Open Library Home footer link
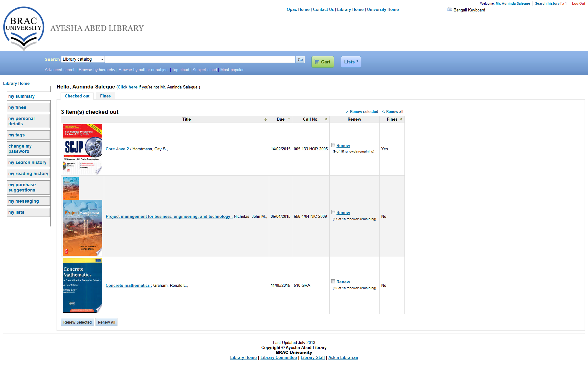The width and height of the screenshot is (588, 370). (243, 358)
